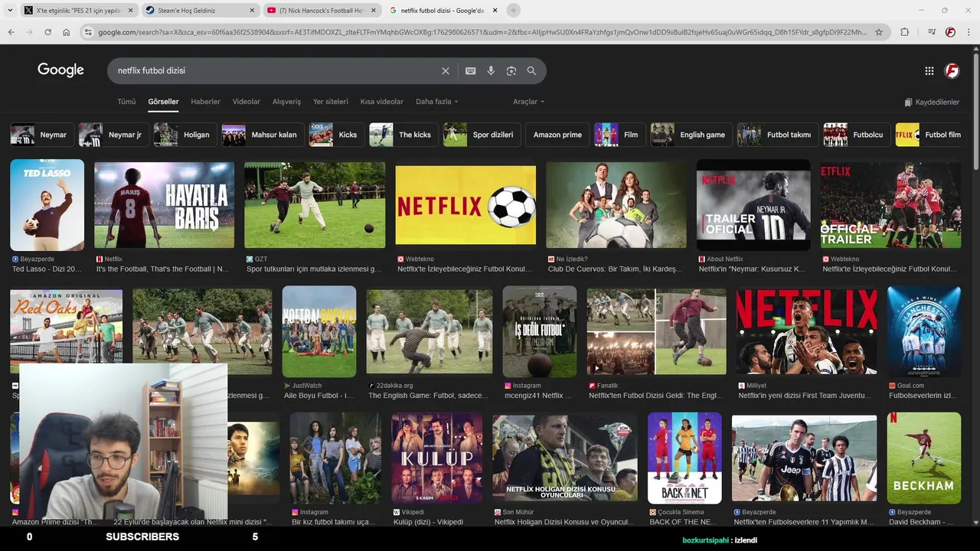Open the Beckham image result
Image resolution: width=980 pixels, height=551 pixels.
(924, 458)
